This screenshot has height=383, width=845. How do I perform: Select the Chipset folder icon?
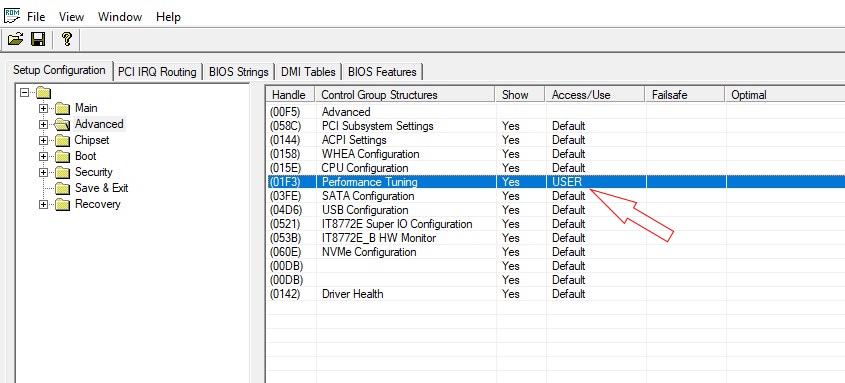[x=63, y=141]
